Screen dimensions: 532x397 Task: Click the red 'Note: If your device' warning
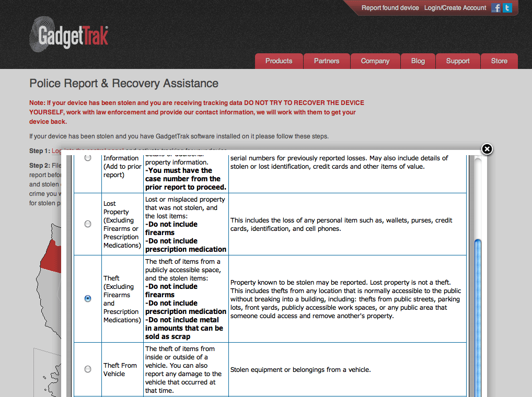197,112
